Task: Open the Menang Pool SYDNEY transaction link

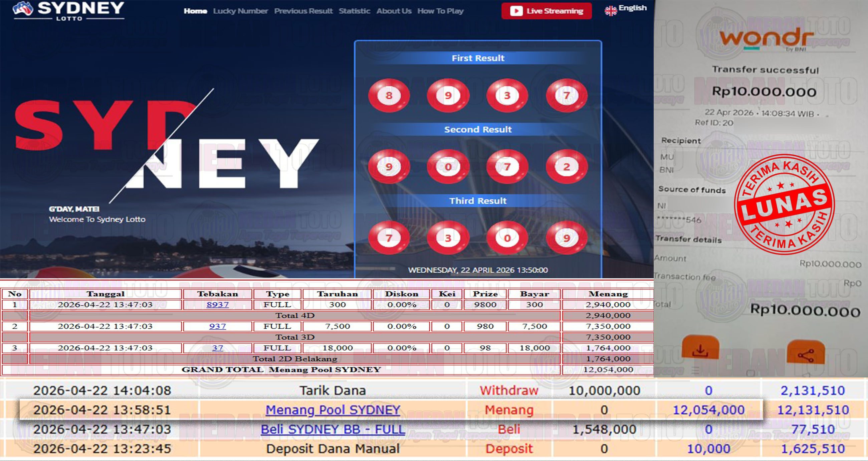Action: [333, 410]
